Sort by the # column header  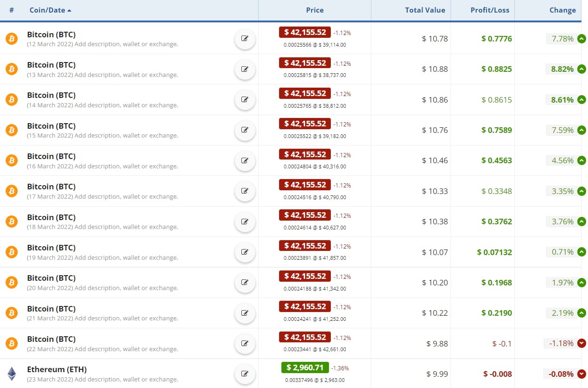pos(12,10)
